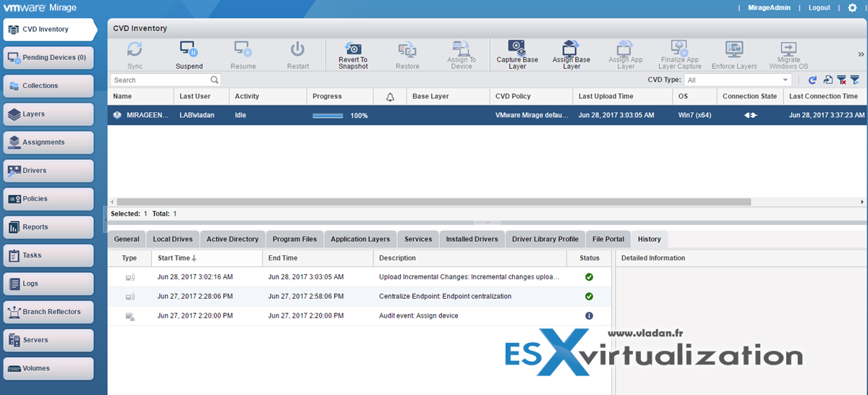Go to Collections in the sidebar
The height and width of the screenshot is (395, 868).
click(48, 86)
